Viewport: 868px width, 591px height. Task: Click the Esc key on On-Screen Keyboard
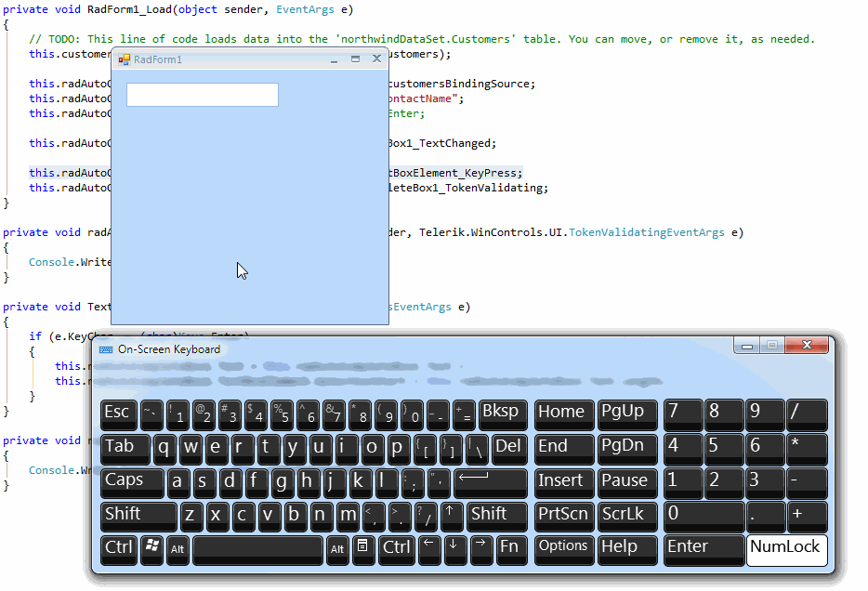pyautogui.click(x=118, y=414)
